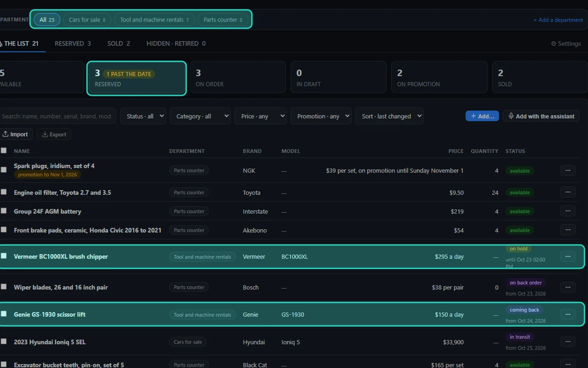Open row menu for Hyundai Ioniq 5
Image resolution: width=588 pixels, height=368 pixels.
(x=568, y=342)
